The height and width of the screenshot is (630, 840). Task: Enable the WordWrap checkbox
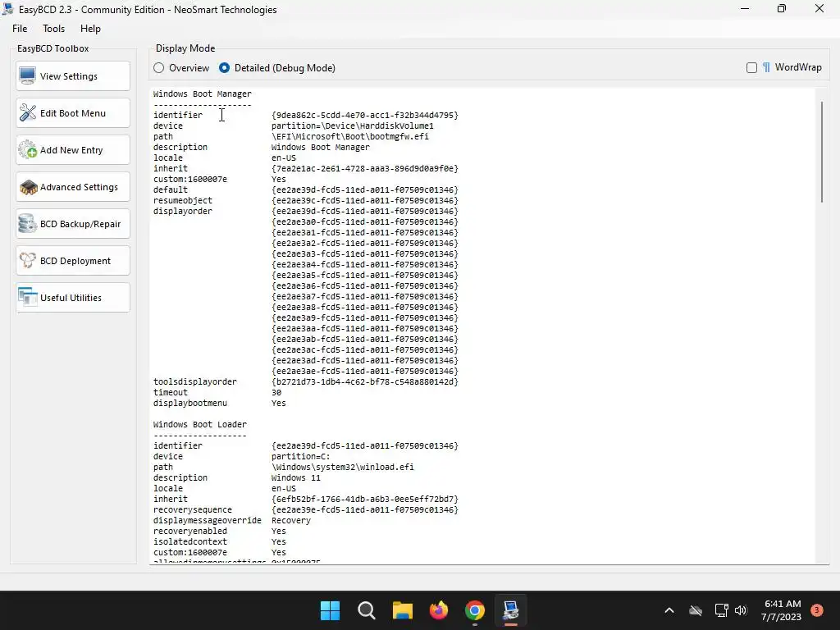[x=751, y=67]
